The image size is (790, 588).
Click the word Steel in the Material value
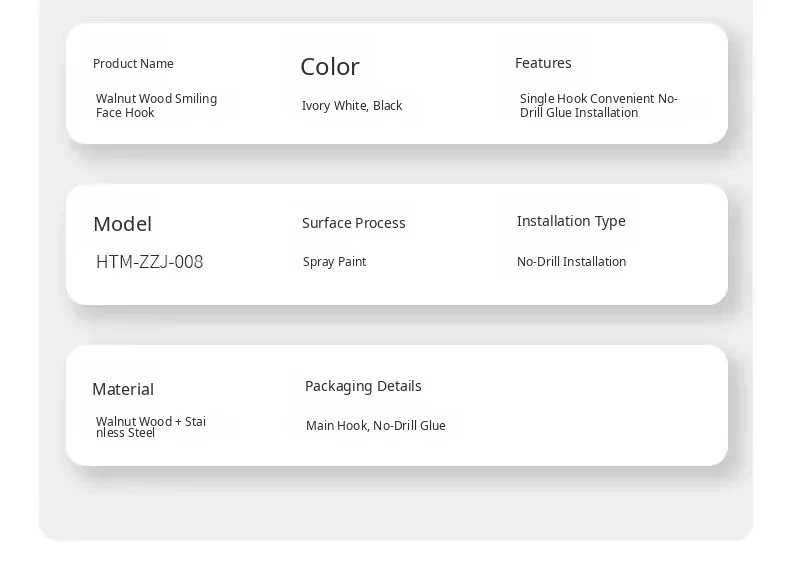[141, 433]
